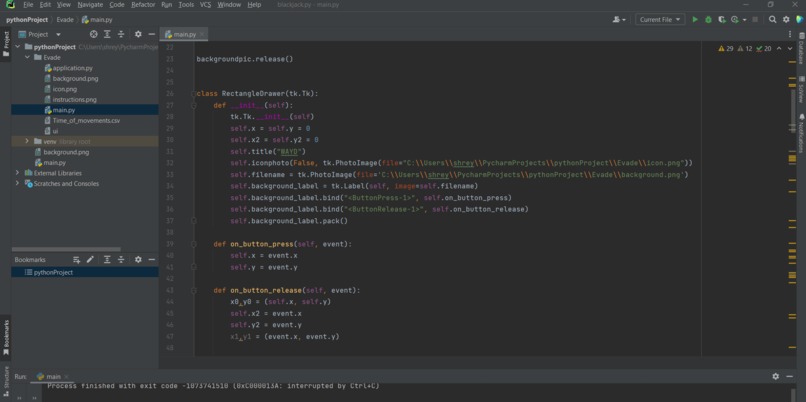Click Evade breadcrumb in navigation bar
806x402 pixels.
pos(65,20)
